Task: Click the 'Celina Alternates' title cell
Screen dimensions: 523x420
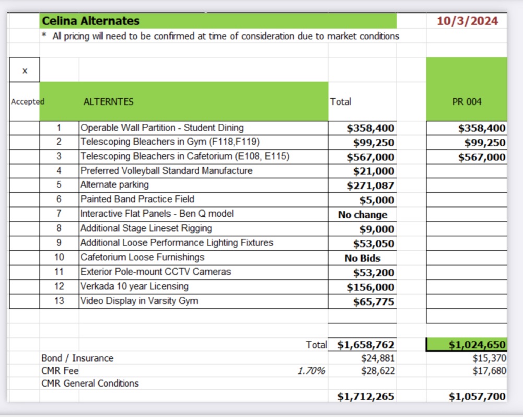Action: click(90, 21)
